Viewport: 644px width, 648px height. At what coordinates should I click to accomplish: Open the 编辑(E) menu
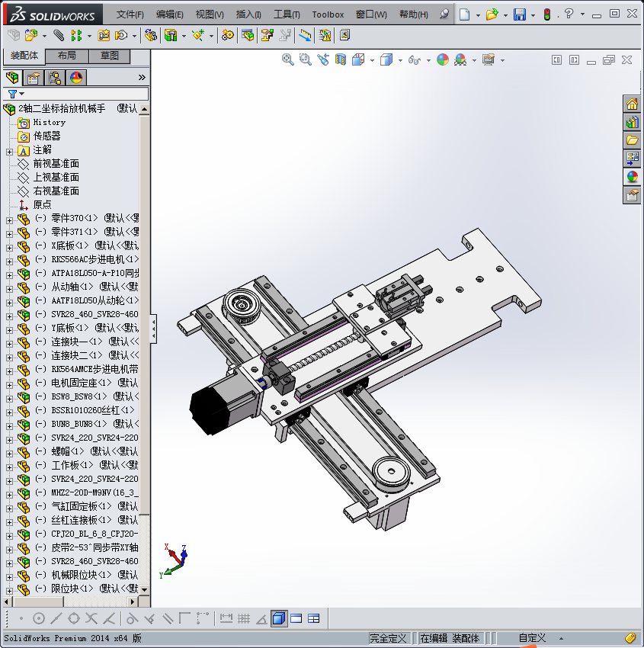coord(169,14)
